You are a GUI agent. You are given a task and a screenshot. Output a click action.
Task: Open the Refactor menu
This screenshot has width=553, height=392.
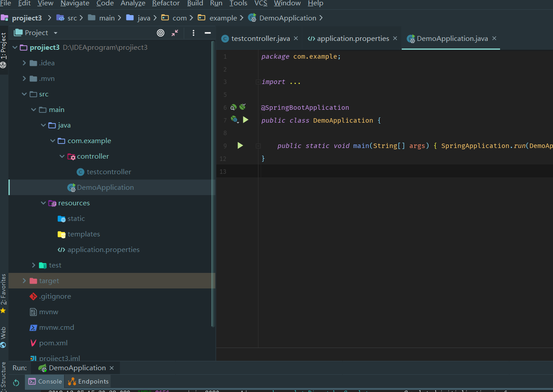coord(166,3)
